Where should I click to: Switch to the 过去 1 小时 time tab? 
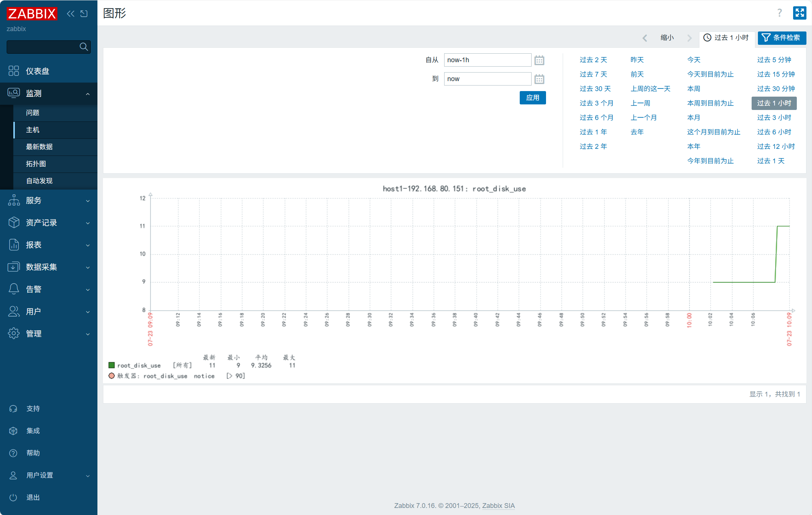pyautogui.click(x=726, y=38)
